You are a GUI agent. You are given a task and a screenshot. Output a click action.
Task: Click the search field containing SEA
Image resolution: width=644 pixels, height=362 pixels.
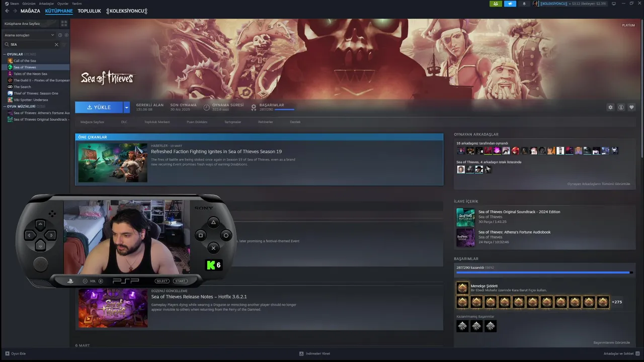[x=31, y=45]
